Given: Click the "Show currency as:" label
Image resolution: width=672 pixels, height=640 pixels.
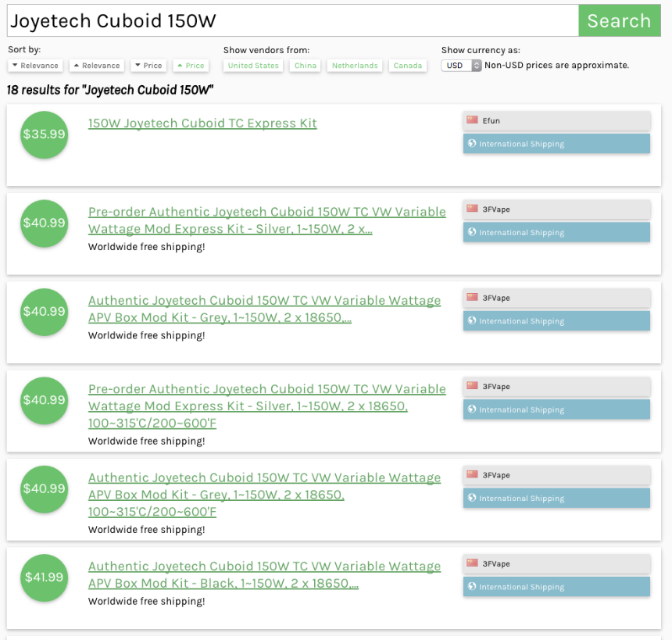Looking at the screenshot, I should [481, 50].
